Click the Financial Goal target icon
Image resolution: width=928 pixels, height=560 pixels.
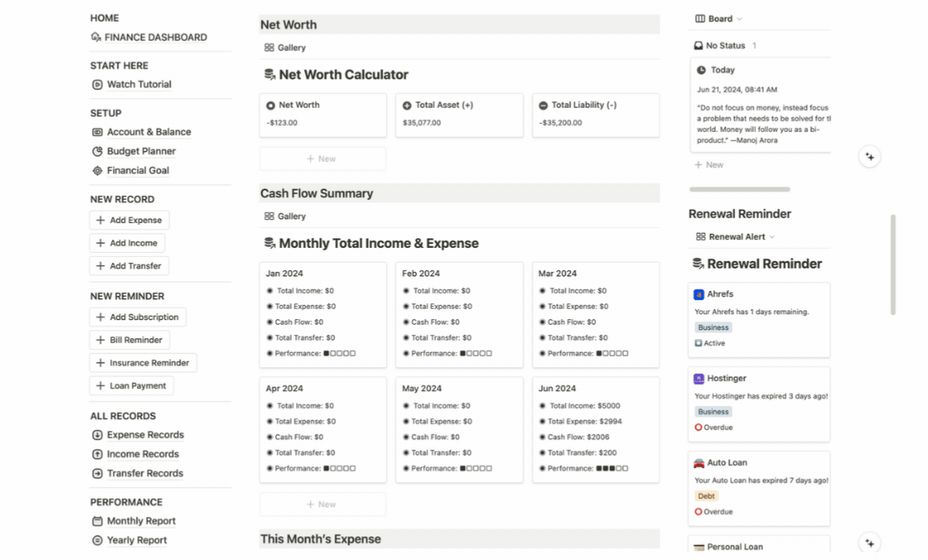pos(97,170)
